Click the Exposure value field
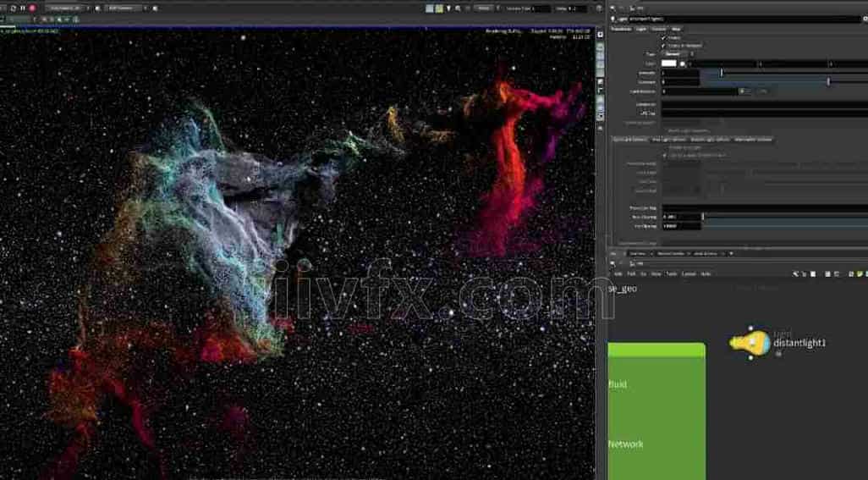The image size is (868, 480). tap(681, 82)
